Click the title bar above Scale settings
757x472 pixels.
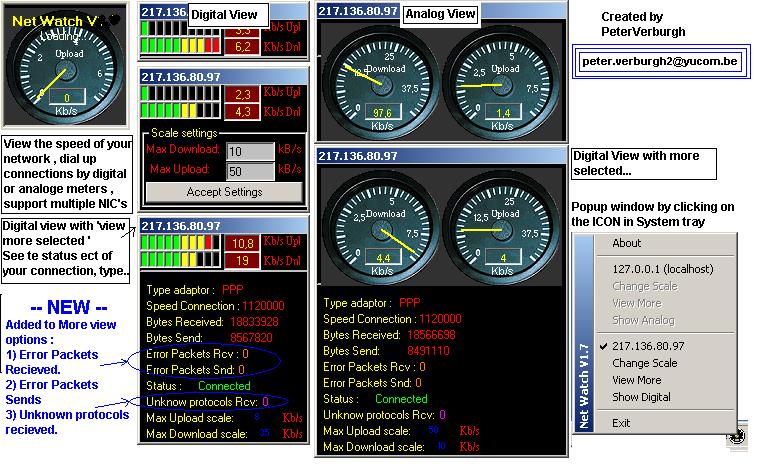(x=224, y=77)
